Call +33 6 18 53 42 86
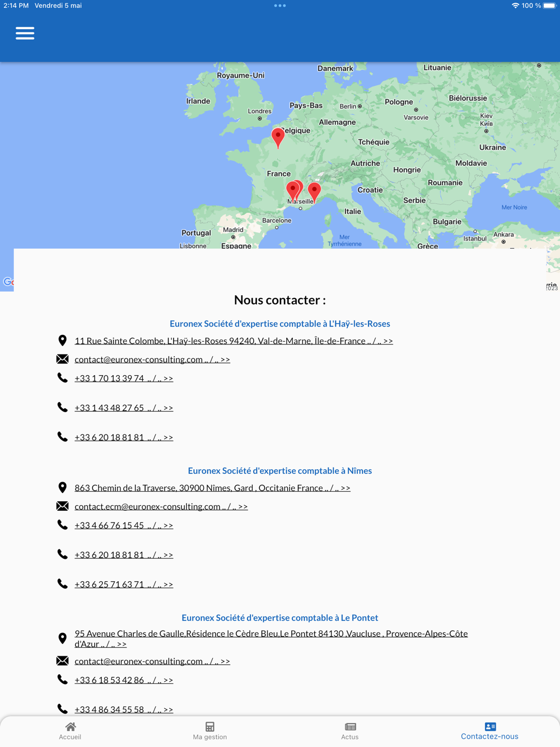 coord(124,680)
